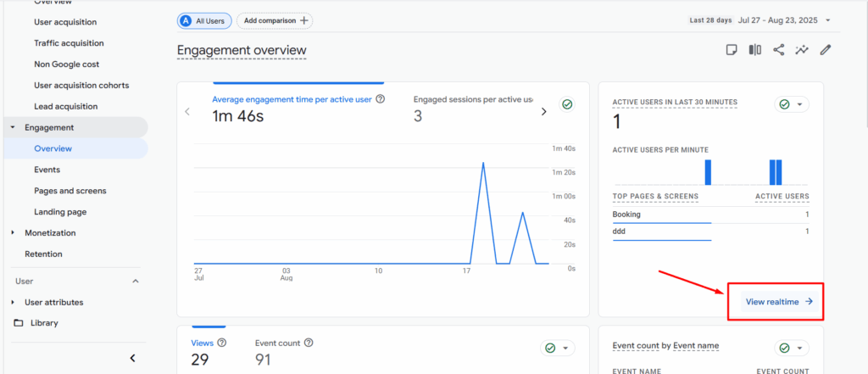Screen dimensions: 868x374
Task: Click the View realtime link
Action: [x=778, y=301]
